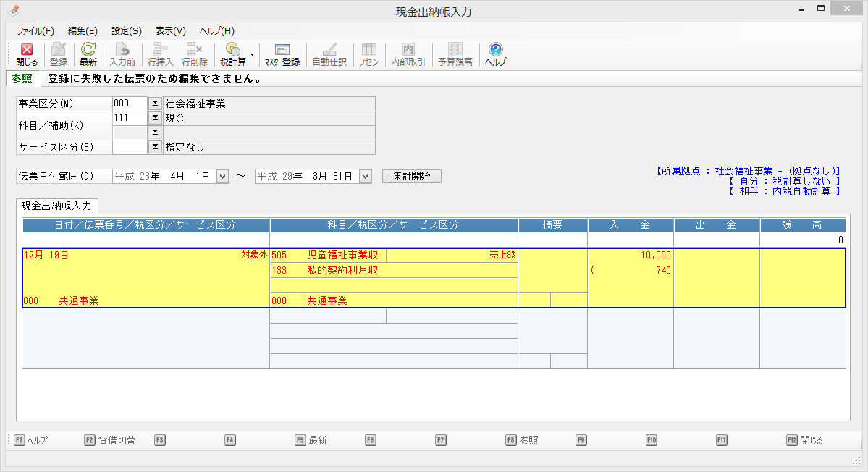Expand the end date picker dropdown
Image resolution: width=868 pixels, height=472 pixels.
tap(365, 176)
